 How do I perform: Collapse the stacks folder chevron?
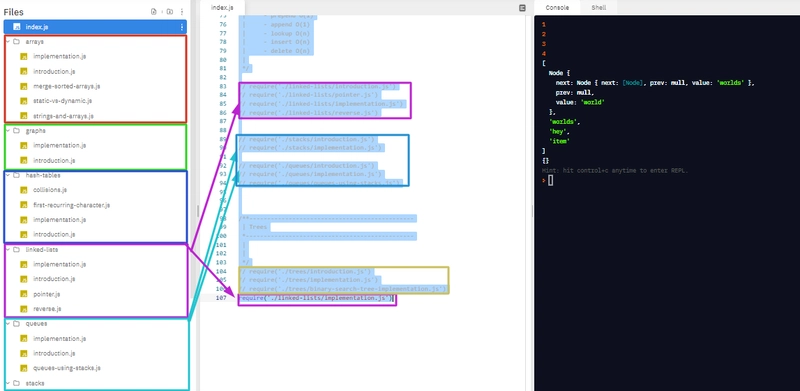[x=8, y=383]
